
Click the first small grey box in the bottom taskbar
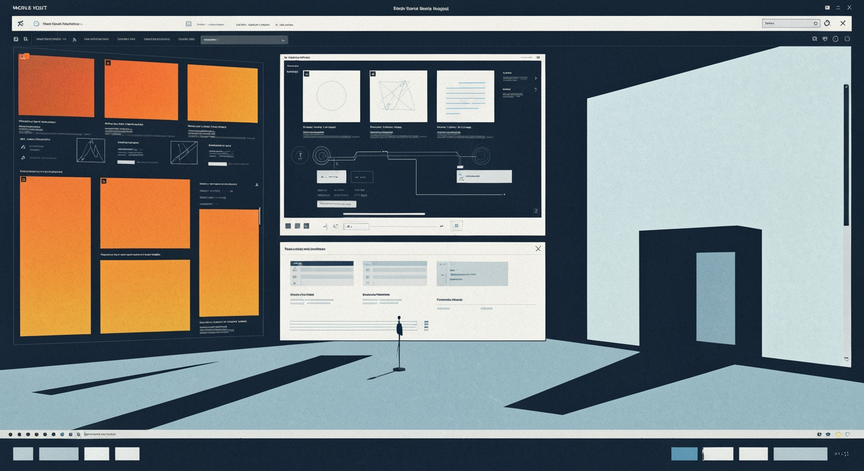[23, 454]
